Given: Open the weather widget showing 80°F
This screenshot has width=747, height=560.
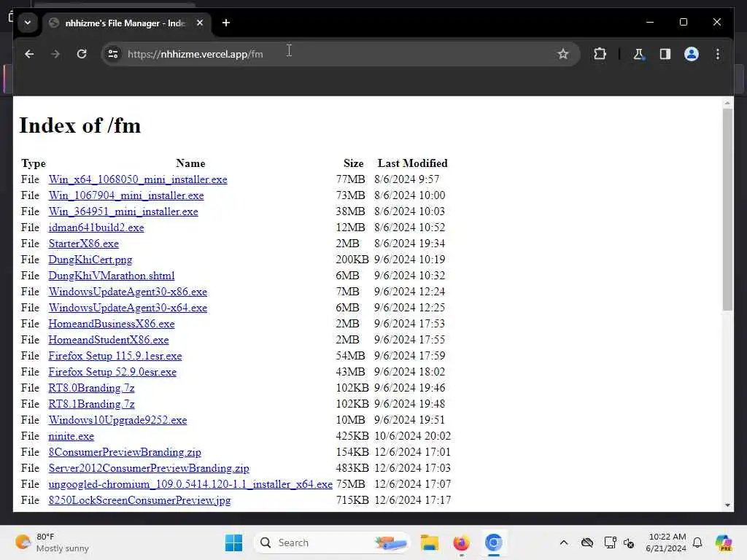Looking at the screenshot, I should 52,542.
